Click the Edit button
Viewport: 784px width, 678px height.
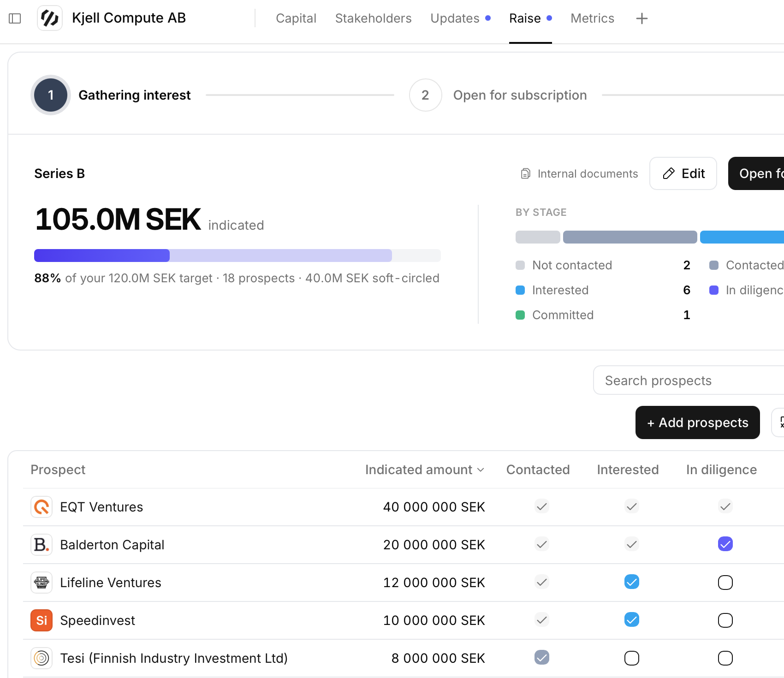[683, 173]
